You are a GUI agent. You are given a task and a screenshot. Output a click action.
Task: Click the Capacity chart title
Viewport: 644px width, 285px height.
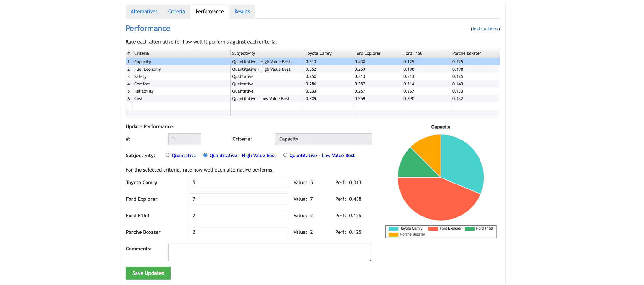tap(441, 127)
